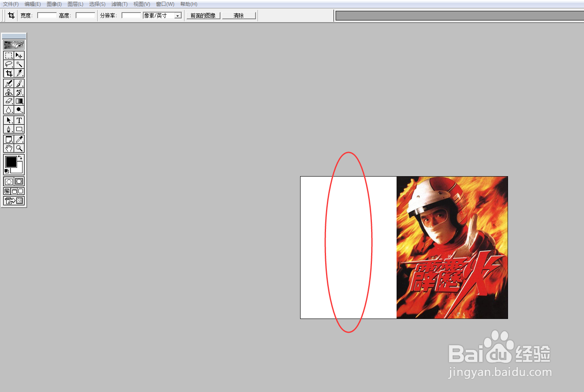Open the 图像(I) menu
Viewport: 584px width, 392px height.
pos(54,4)
